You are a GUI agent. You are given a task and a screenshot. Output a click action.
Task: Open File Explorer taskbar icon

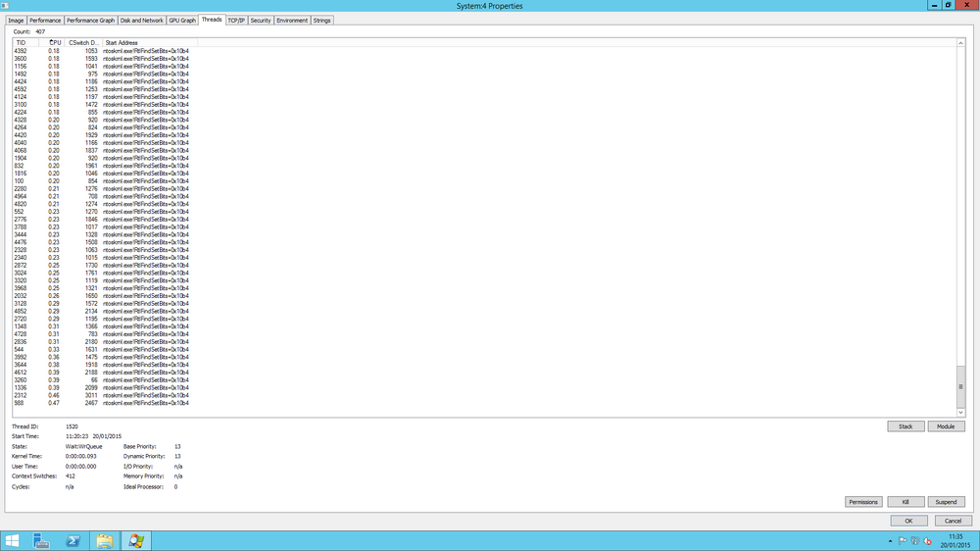pos(105,541)
